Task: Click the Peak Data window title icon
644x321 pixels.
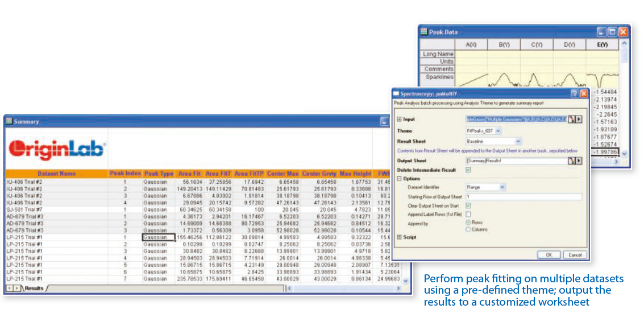Action: coord(423,32)
